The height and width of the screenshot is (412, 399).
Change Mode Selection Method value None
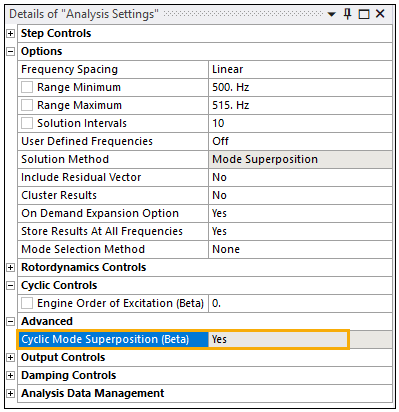coord(300,249)
